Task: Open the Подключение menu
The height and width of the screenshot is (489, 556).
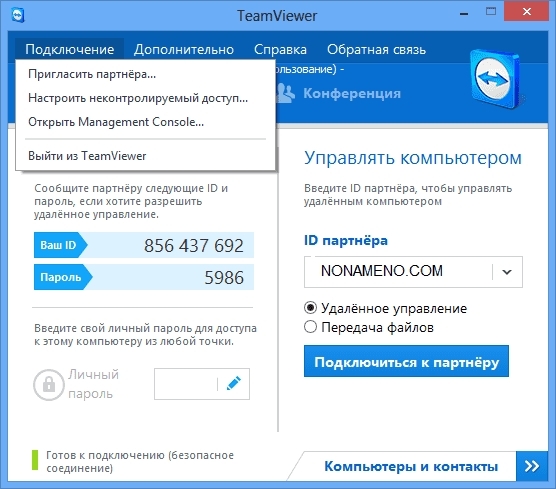Action: pyautogui.click(x=70, y=49)
